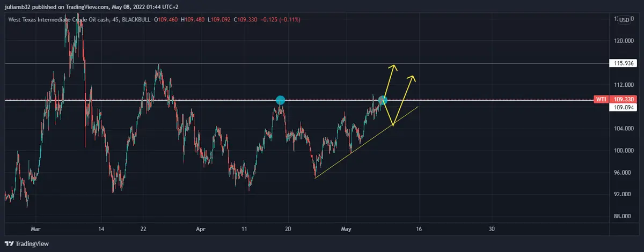Click the red WTI symbol tag
The height and width of the screenshot is (252, 644).
point(601,100)
